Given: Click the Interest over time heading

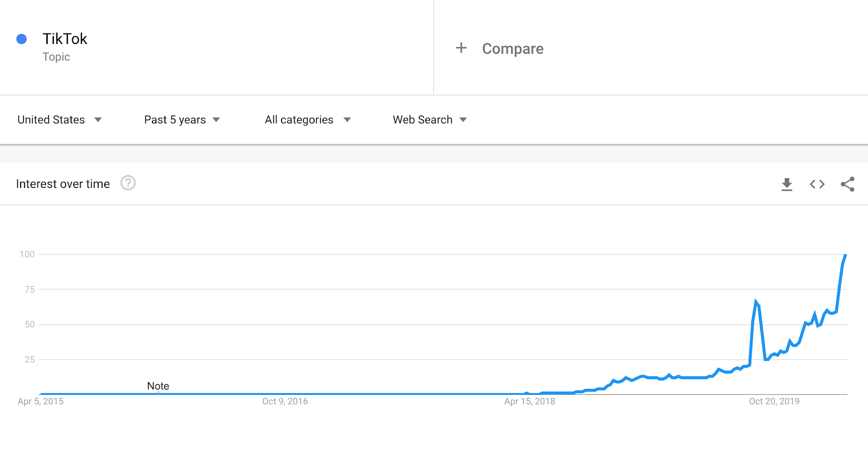Looking at the screenshot, I should 63,184.
